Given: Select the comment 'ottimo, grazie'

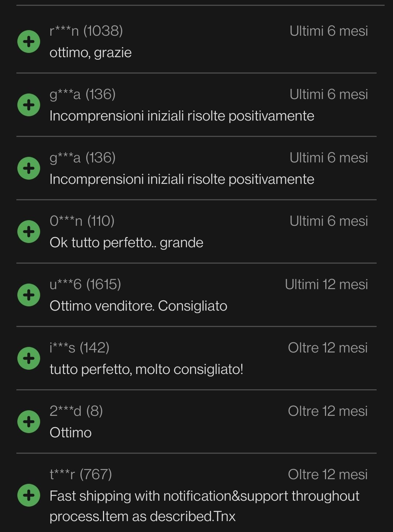Looking at the screenshot, I should 91,53.
